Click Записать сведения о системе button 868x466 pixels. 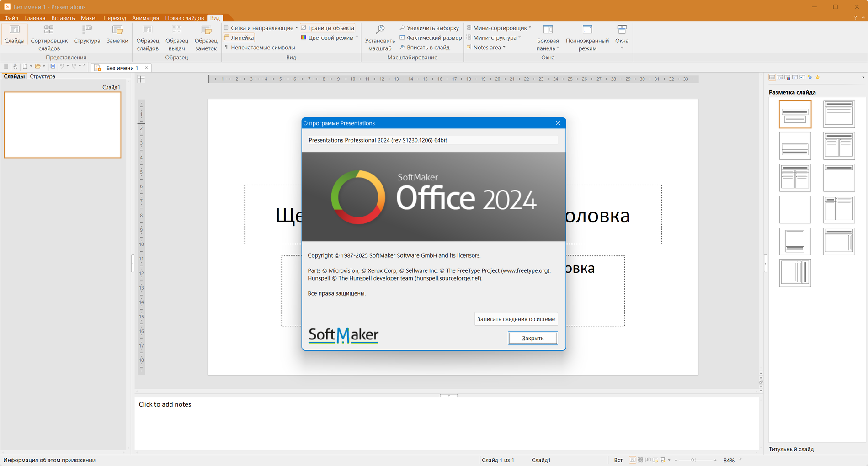[x=516, y=319]
